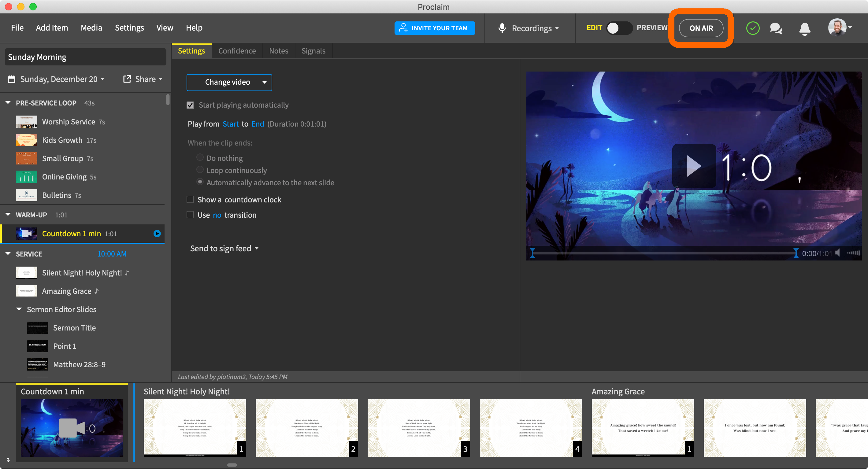The width and height of the screenshot is (868, 469).
Task: Uncheck Start playing automatically
Action: tap(190, 105)
